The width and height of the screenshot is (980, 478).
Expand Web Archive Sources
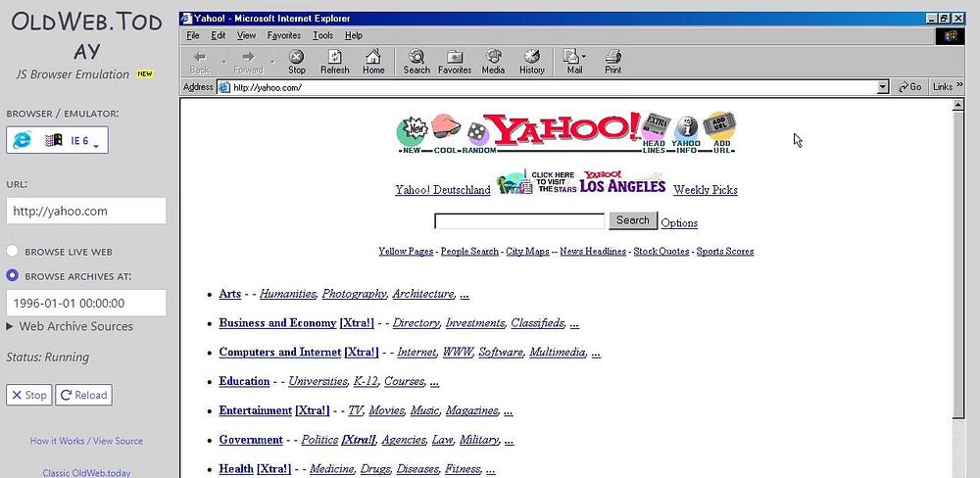(x=70, y=326)
